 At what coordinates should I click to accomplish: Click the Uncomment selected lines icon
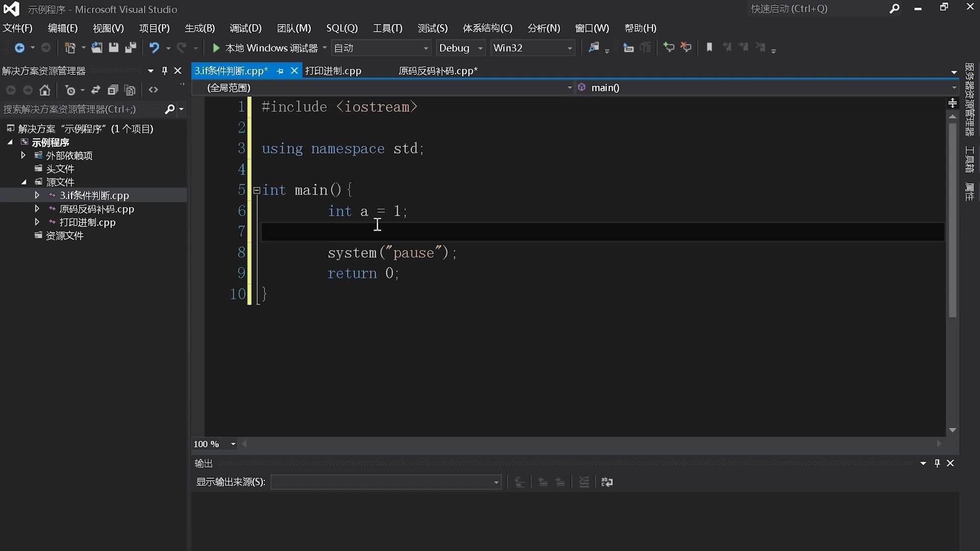coord(686,47)
